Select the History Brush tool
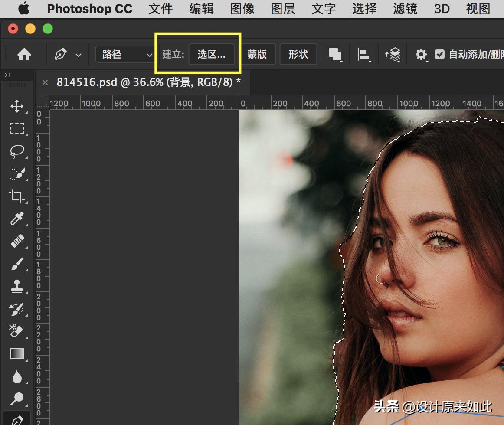The height and width of the screenshot is (425, 504). point(17,309)
